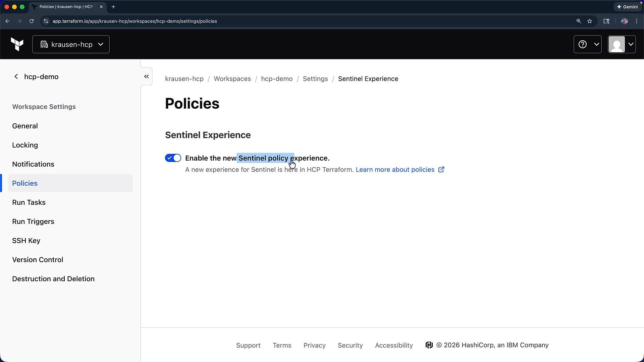Click the Terraform logo icon
Viewport: 644px width, 362px height.
point(17,44)
